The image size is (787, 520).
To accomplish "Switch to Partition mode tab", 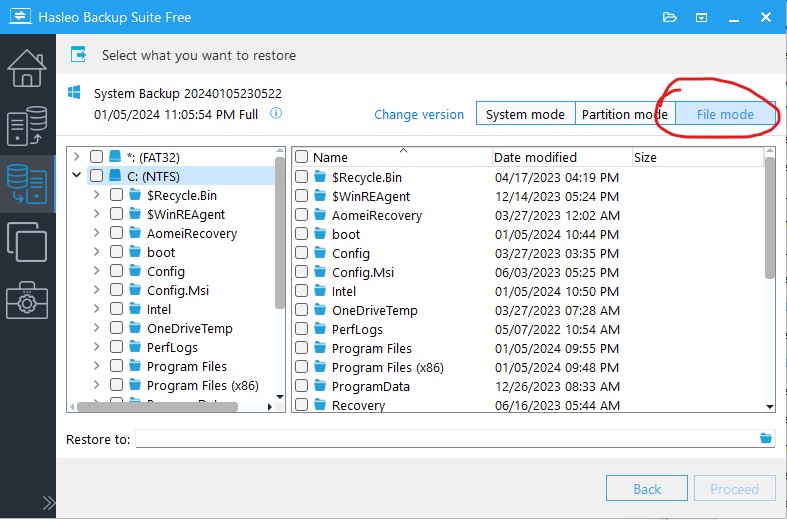I will point(625,114).
